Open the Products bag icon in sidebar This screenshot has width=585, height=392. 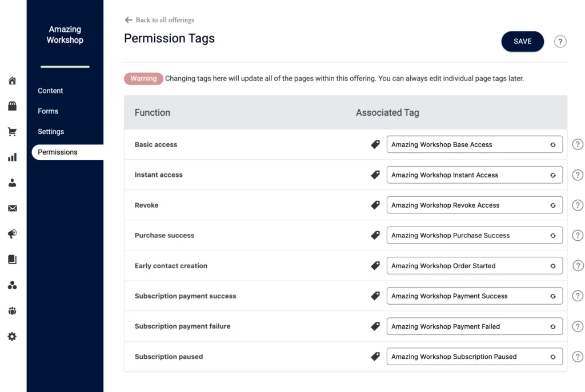pos(12,106)
